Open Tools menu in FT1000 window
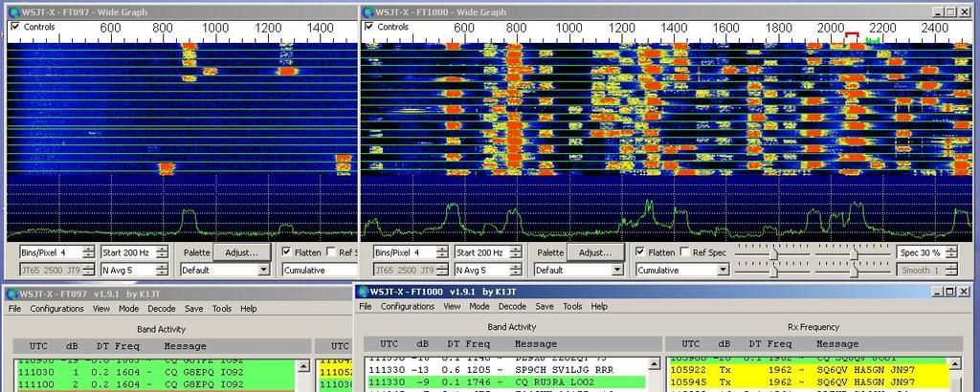The height and width of the screenshot is (392, 980). 572,307
